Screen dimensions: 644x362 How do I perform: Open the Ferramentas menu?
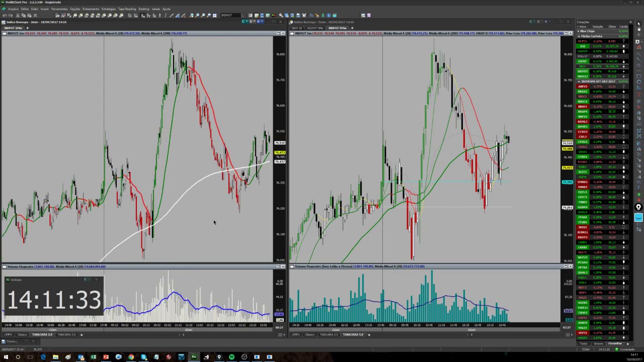(59, 9)
